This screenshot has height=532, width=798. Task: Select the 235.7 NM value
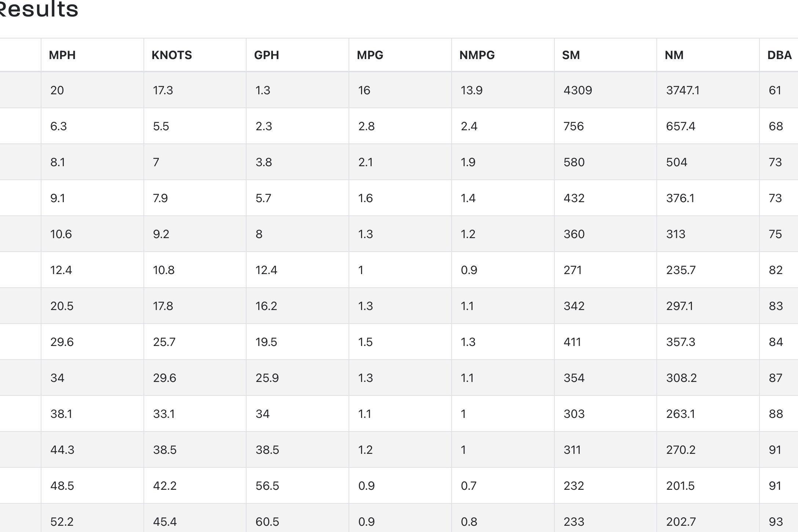[x=681, y=270]
